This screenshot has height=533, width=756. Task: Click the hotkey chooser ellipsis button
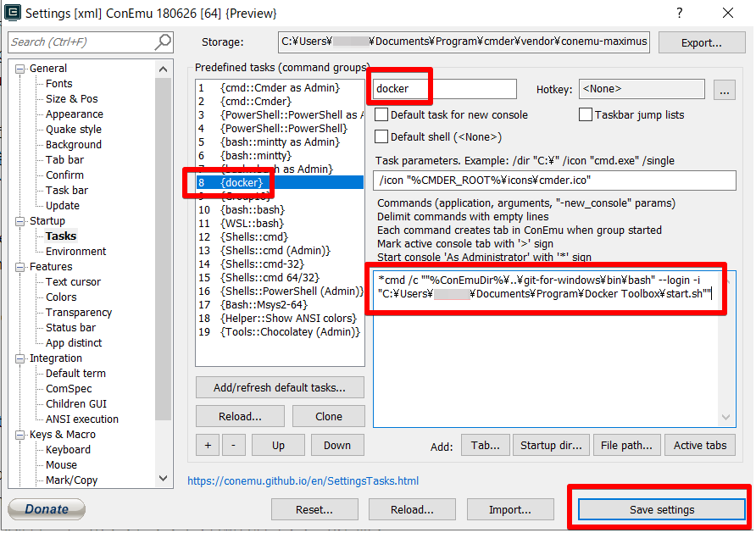[x=724, y=90]
